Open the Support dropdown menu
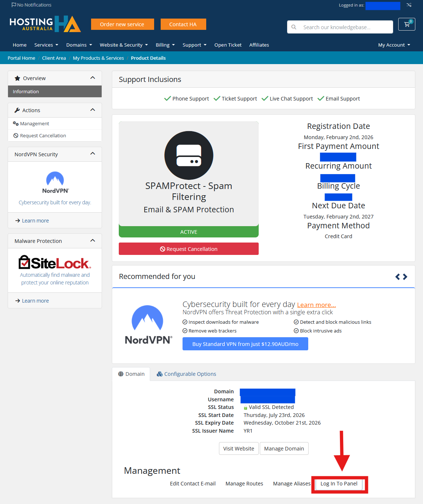Image resolution: width=423 pixels, height=504 pixels. point(195,45)
